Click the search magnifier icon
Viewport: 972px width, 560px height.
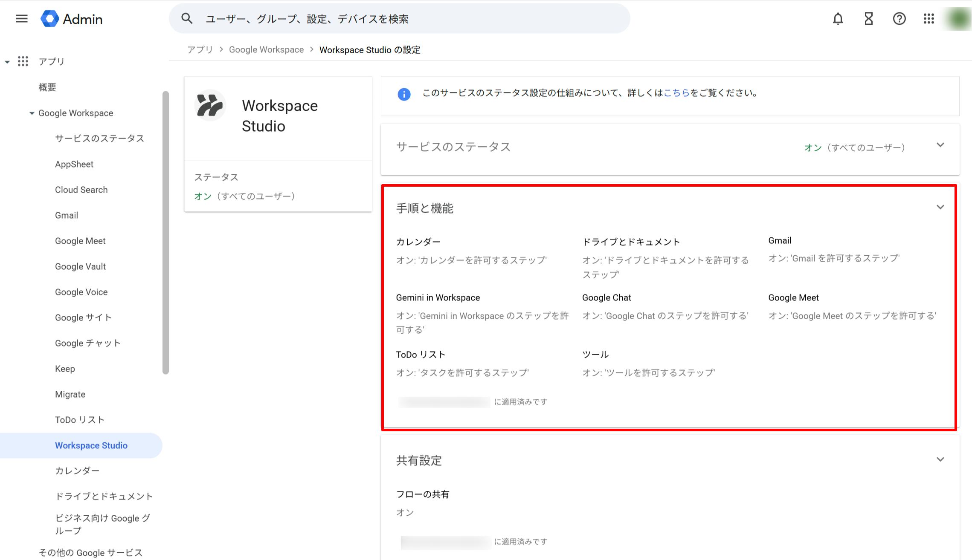pos(187,18)
